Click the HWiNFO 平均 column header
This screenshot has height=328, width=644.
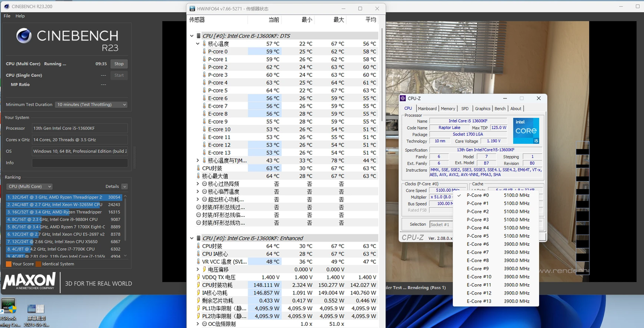click(x=371, y=20)
